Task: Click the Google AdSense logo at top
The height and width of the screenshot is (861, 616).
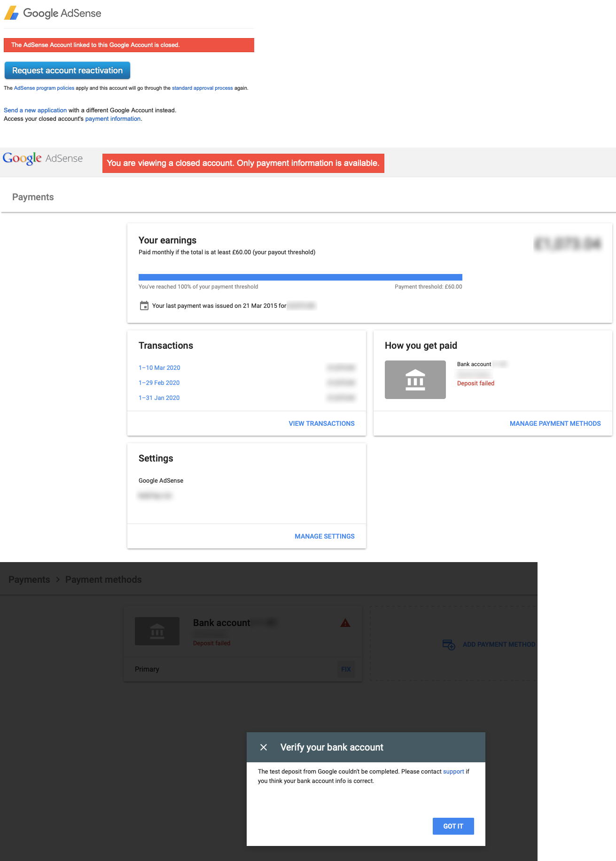Action: [x=53, y=13]
